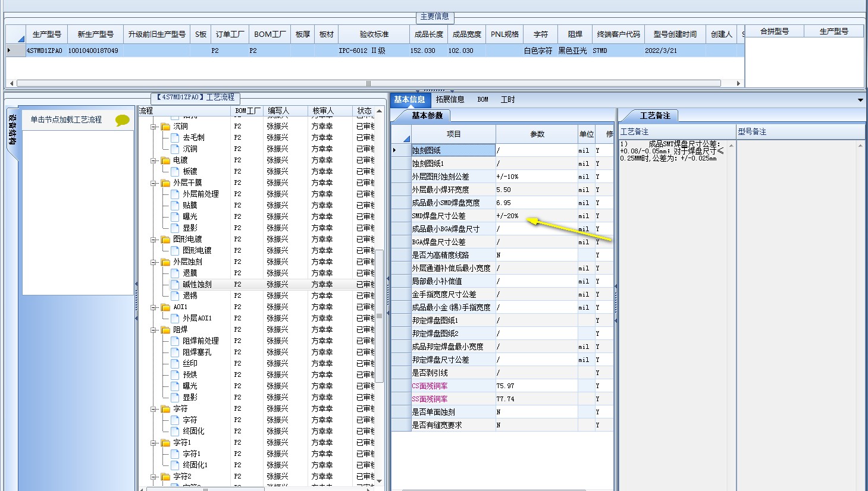The width and height of the screenshot is (868, 491).
Task: Click the 退锡 document icon
Action: tap(175, 295)
